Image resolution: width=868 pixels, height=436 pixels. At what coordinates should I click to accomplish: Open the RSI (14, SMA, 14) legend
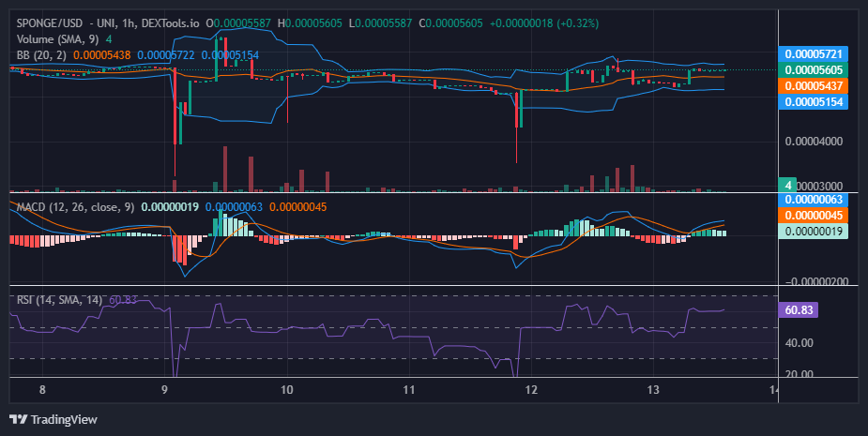(59, 300)
